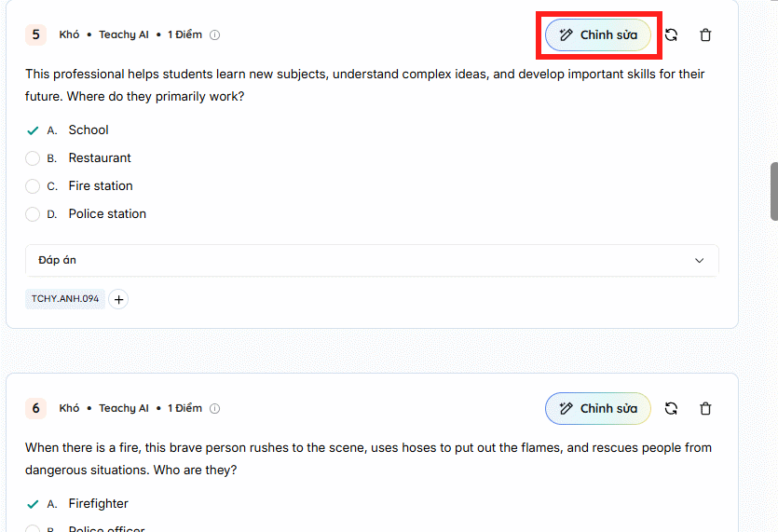Click the regenerate icon for question 6
Viewport: 778px width, 532px height.
(x=671, y=408)
